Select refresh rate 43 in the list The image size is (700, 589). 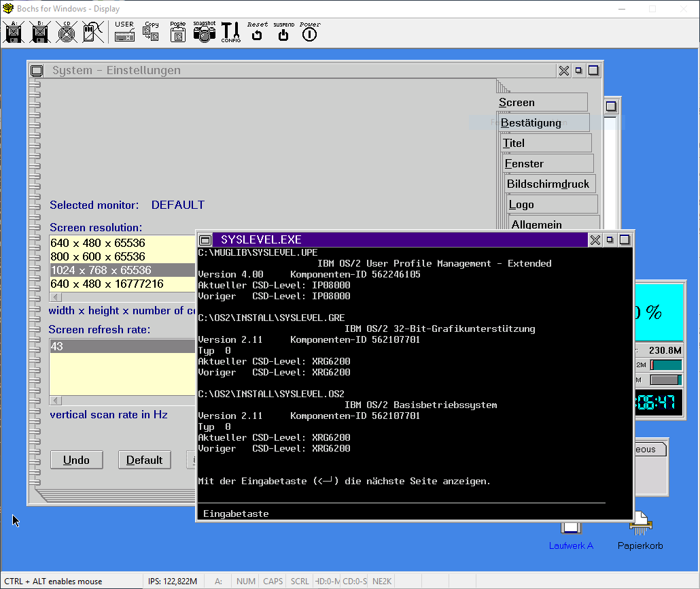(x=122, y=346)
